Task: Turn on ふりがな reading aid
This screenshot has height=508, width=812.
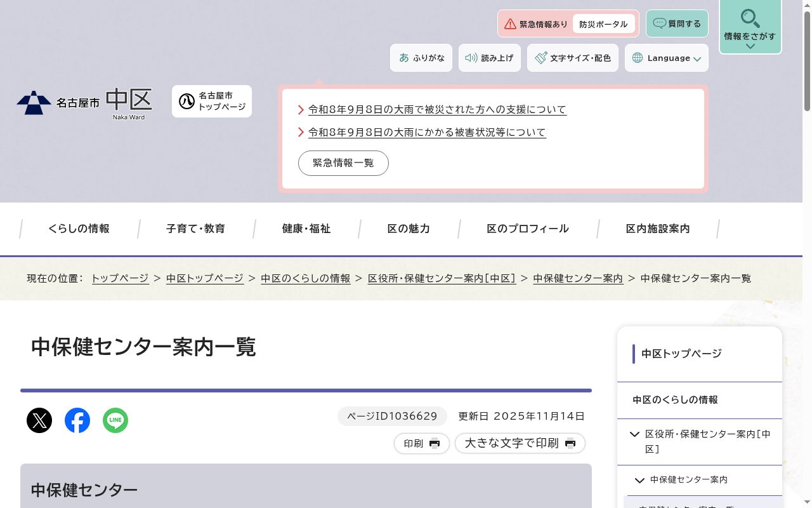Action: pyautogui.click(x=421, y=58)
